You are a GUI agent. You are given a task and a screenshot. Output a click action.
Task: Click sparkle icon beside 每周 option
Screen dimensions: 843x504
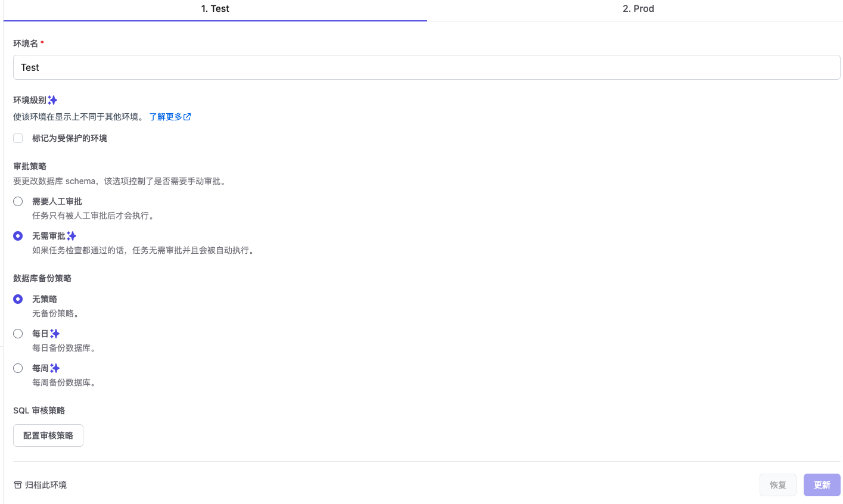point(55,368)
